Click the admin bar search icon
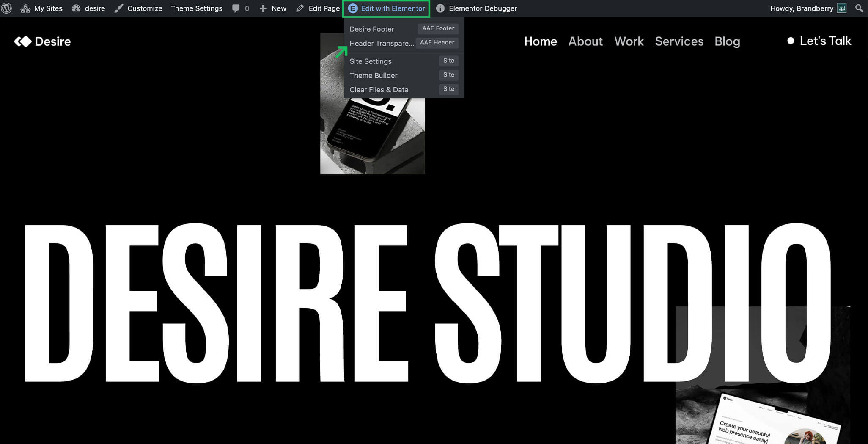Image resolution: width=868 pixels, height=444 pixels. pos(859,8)
